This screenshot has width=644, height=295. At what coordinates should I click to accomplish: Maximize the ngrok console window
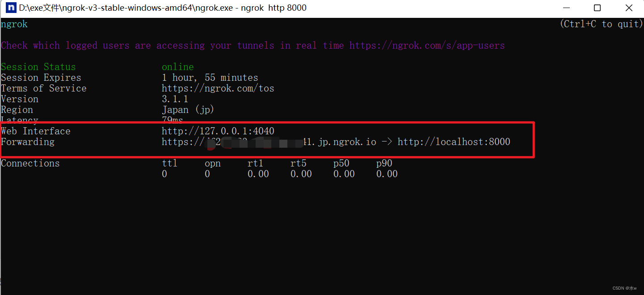[x=598, y=8]
